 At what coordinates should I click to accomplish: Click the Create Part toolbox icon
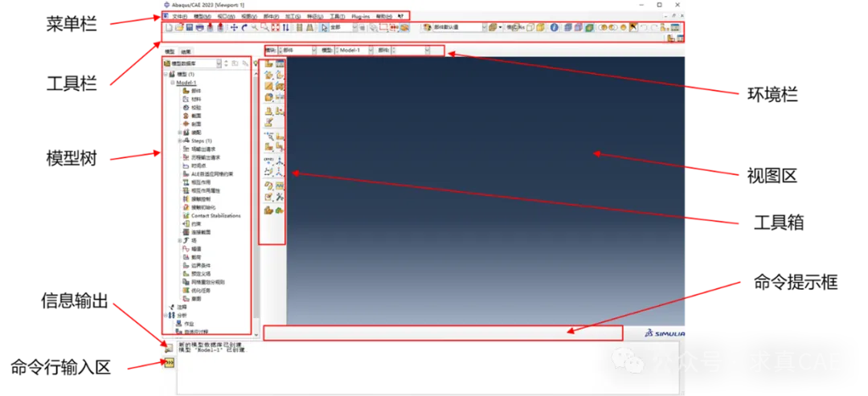pos(269,63)
